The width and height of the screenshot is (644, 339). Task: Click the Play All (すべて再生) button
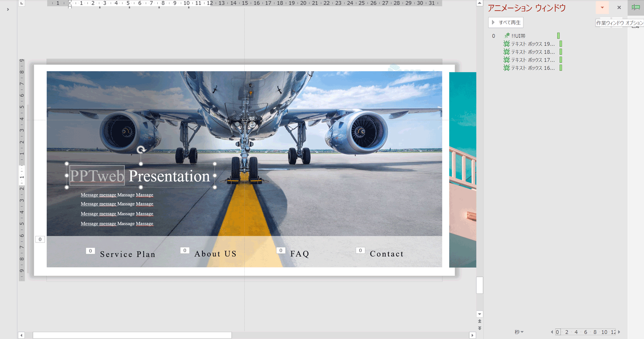tap(506, 23)
